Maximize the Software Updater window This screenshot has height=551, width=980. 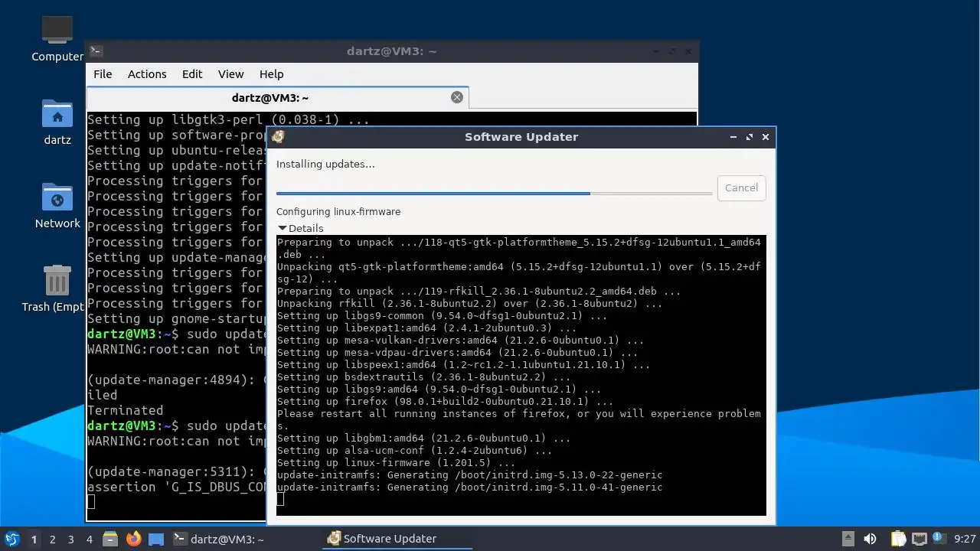pos(750,137)
